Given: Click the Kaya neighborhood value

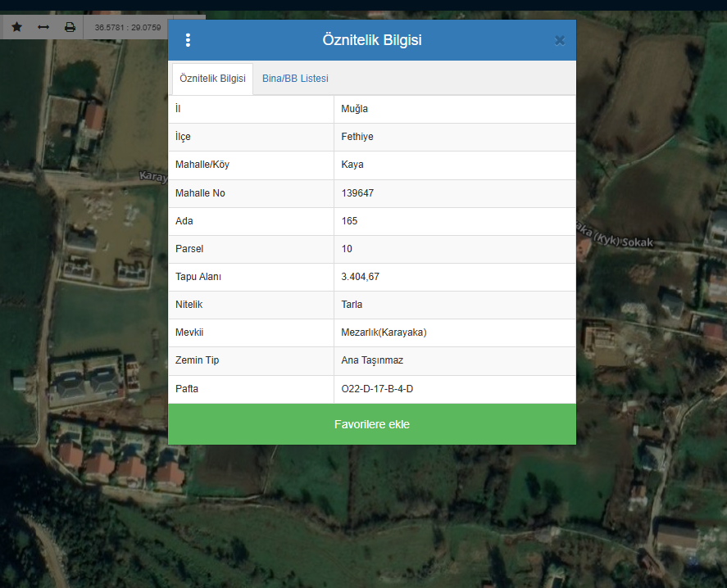Looking at the screenshot, I should [x=352, y=165].
